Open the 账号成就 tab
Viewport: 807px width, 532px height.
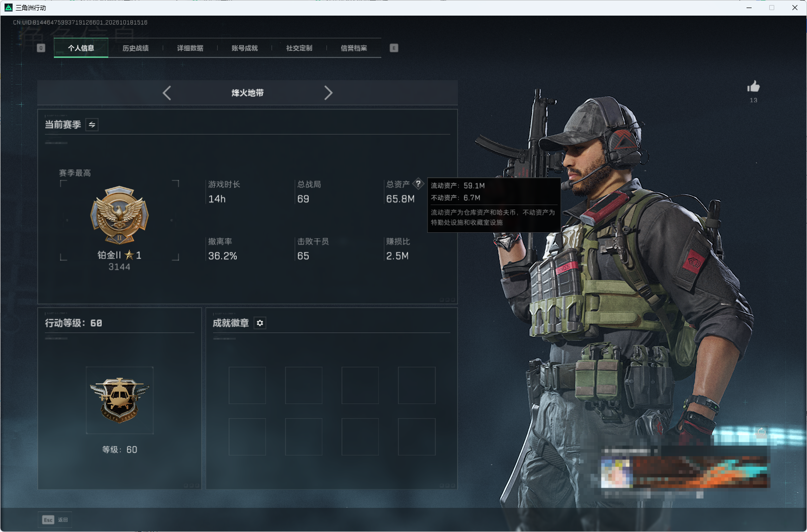coord(244,48)
